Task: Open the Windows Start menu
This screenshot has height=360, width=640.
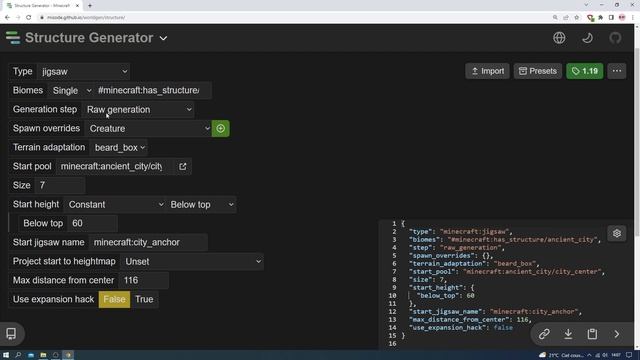Action: click(x=6, y=355)
